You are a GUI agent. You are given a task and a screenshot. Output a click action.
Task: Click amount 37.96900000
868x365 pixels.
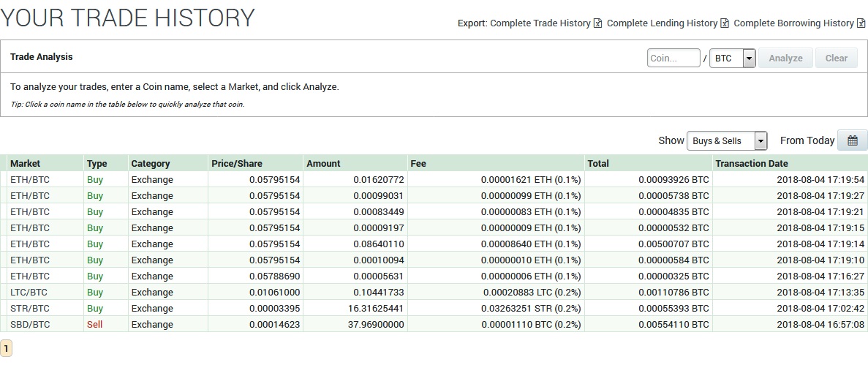click(376, 324)
